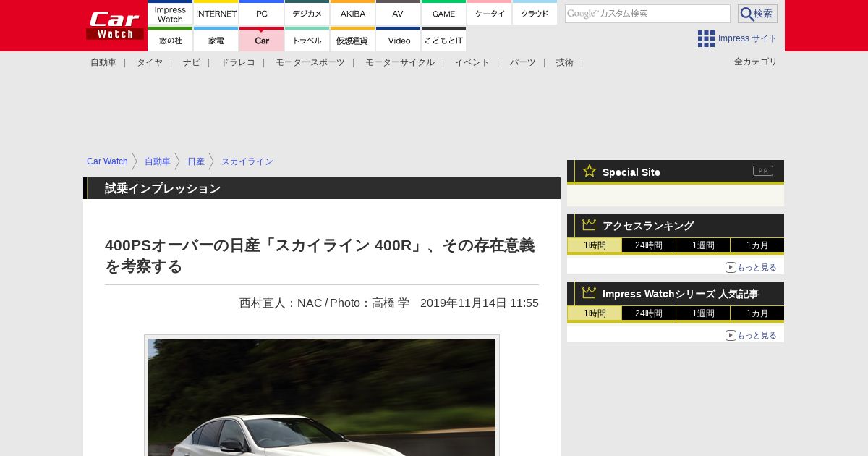This screenshot has height=456, width=868.
Task: Open the クラウド Watch tab
Action: pyautogui.click(x=535, y=13)
